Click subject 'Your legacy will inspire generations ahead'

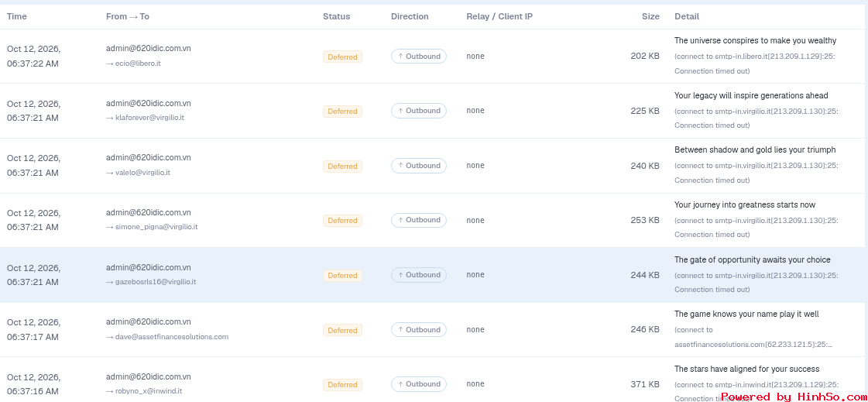click(x=751, y=95)
